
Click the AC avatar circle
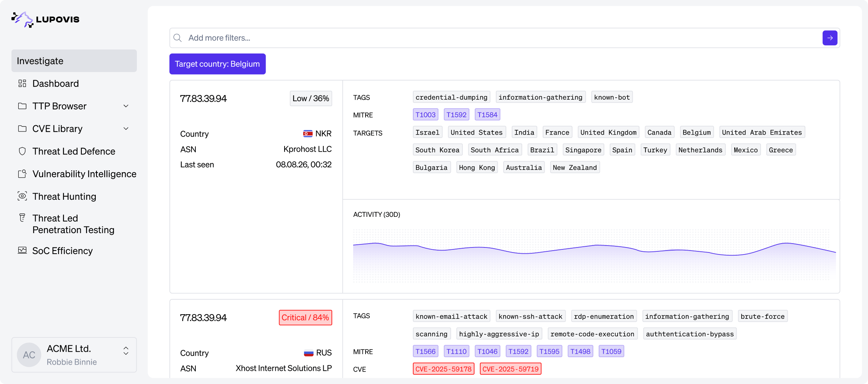click(x=29, y=355)
